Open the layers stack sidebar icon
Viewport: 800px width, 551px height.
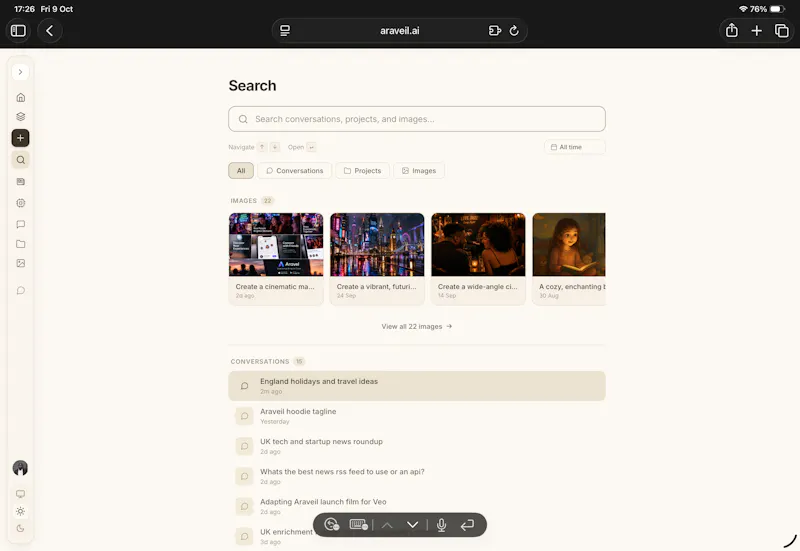[x=20, y=116]
